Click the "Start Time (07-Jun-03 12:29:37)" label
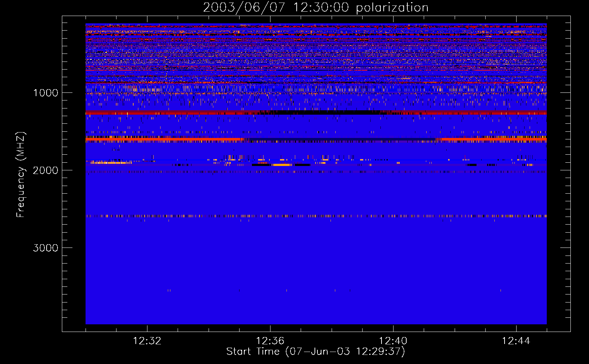Screen dimensions: 589x364 point(316,352)
